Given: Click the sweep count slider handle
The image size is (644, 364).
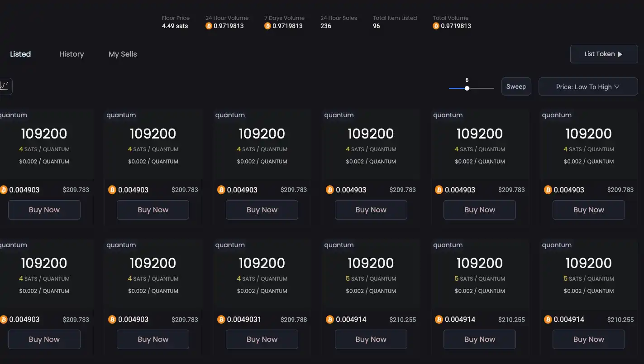Looking at the screenshot, I should (x=467, y=88).
